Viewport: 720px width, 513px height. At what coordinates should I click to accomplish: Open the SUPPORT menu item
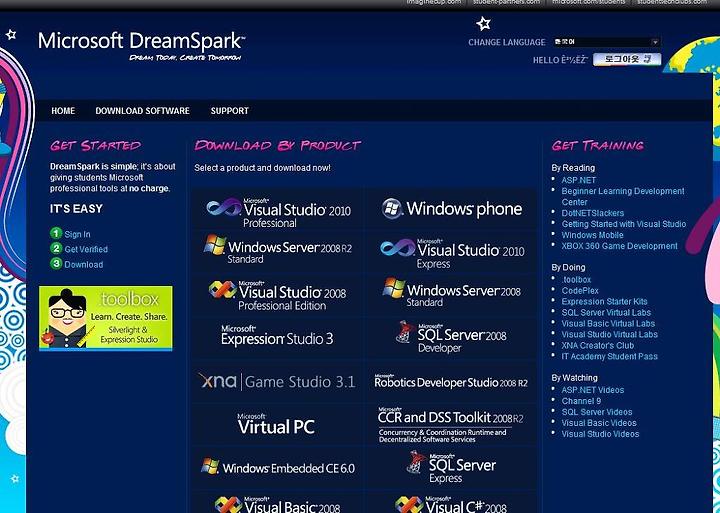pos(230,111)
